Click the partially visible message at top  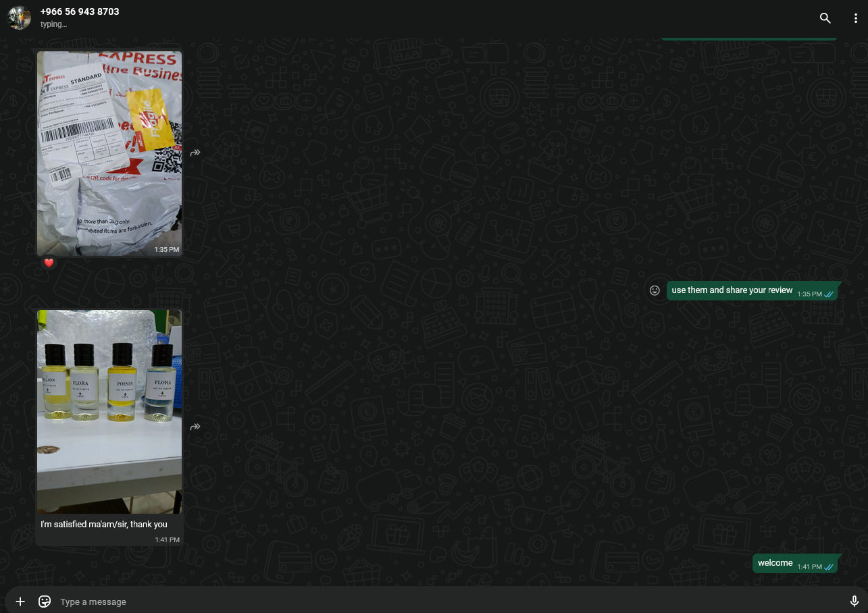click(x=748, y=38)
